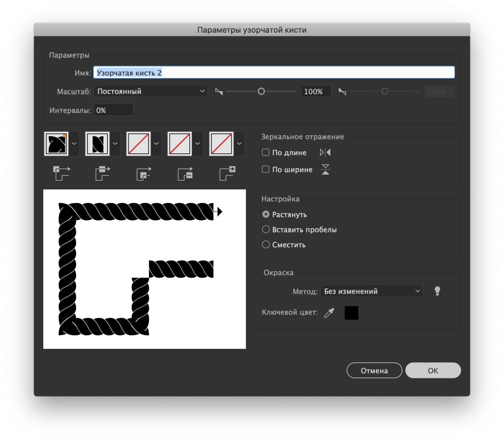Click the empty inner corner tile thumbnail
The height and width of the screenshot is (441, 504).
(x=139, y=144)
